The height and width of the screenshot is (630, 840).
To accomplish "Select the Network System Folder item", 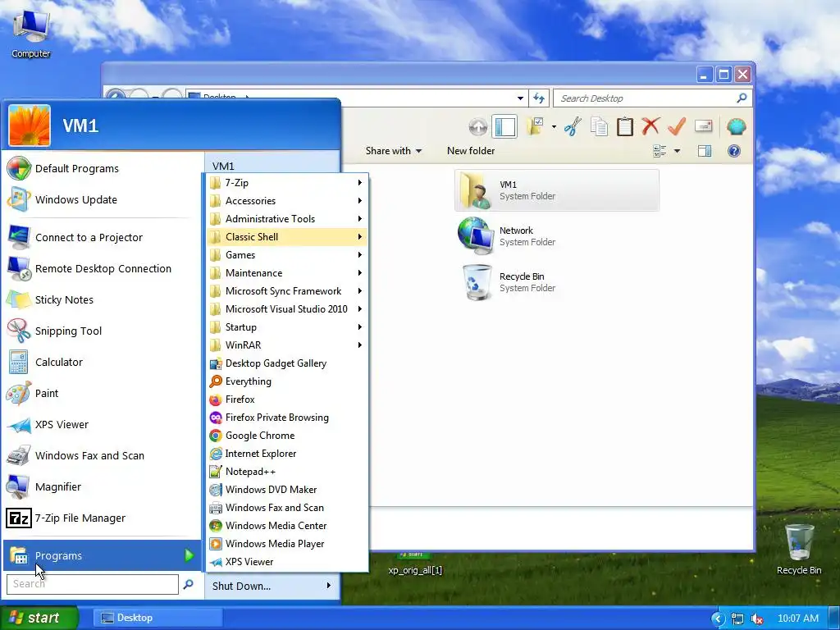I will tap(557, 236).
